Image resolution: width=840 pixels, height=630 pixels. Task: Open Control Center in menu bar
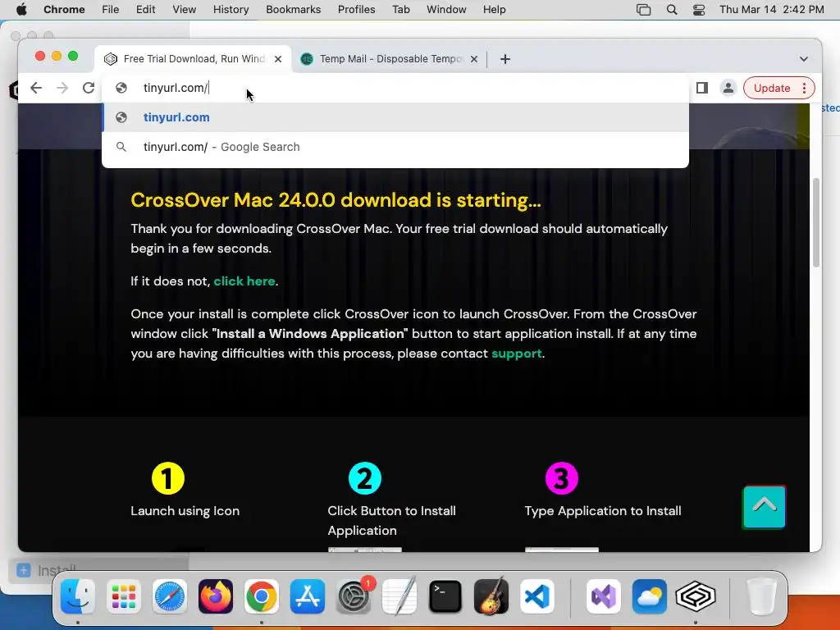pyautogui.click(x=699, y=10)
